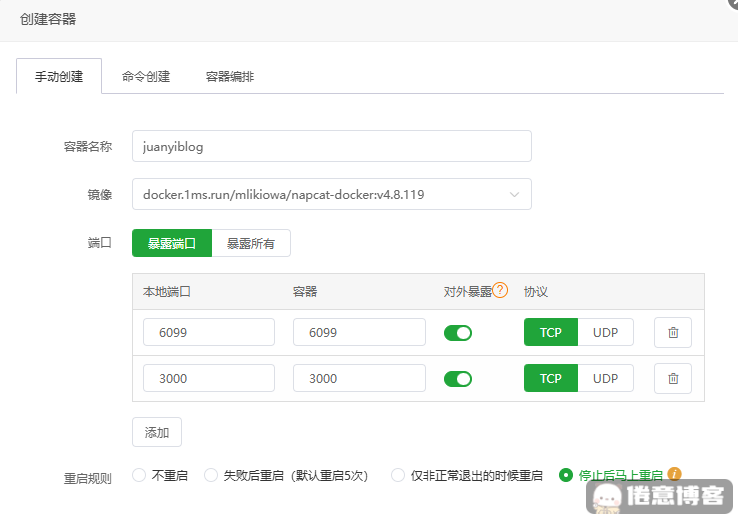
Task: Choose 仅非正常退出的时候重启 option
Action: pyautogui.click(x=398, y=475)
